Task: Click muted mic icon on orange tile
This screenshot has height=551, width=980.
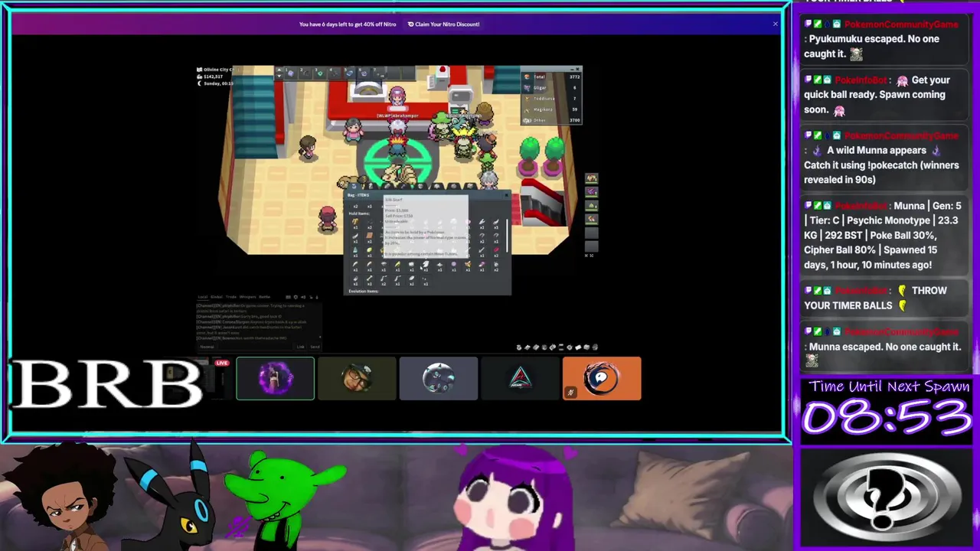Action: point(570,393)
